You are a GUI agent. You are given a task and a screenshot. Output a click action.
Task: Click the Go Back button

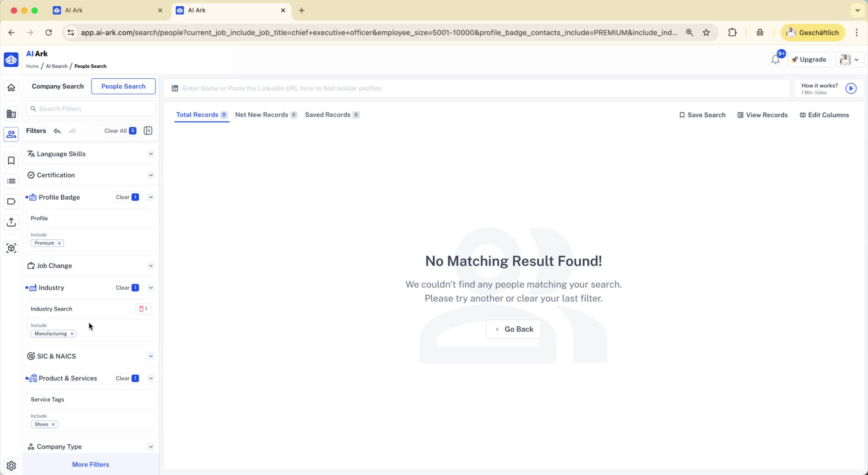pos(513,329)
